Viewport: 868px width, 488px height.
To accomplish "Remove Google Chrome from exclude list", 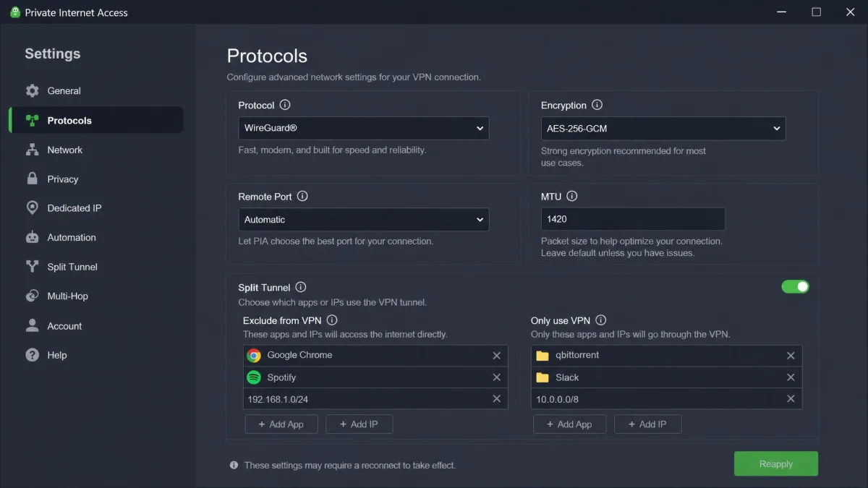I will click(x=497, y=356).
